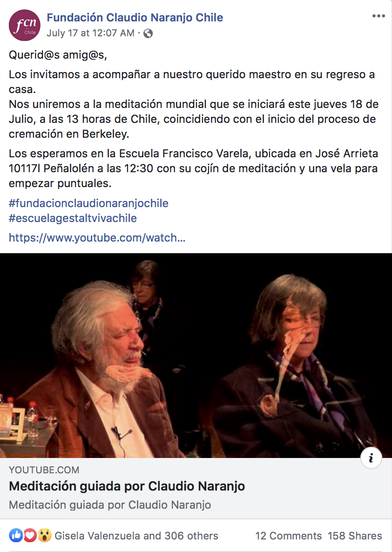Open the post options three-dot menu
Viewport: 392px width, 552px height.
click(x=378, y=16)
